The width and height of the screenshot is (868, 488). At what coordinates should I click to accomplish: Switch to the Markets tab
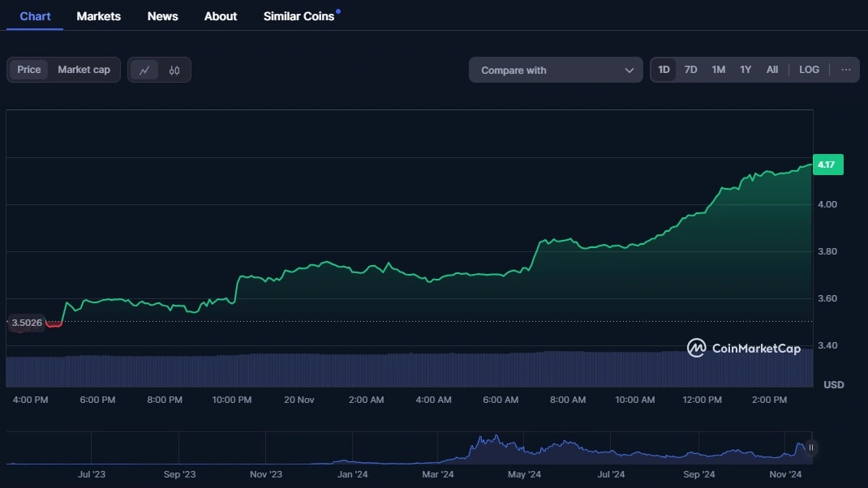point(98,16)
